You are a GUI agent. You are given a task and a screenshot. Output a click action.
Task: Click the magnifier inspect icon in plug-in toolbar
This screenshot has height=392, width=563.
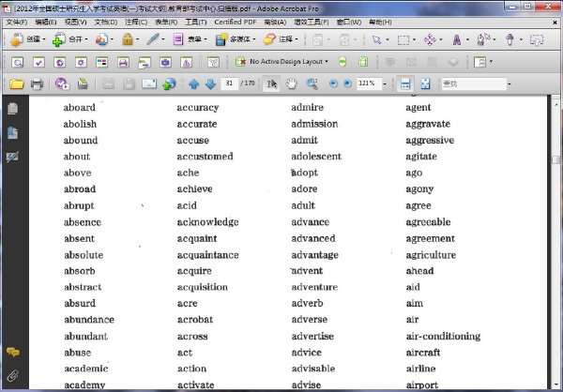click(17, 63)
